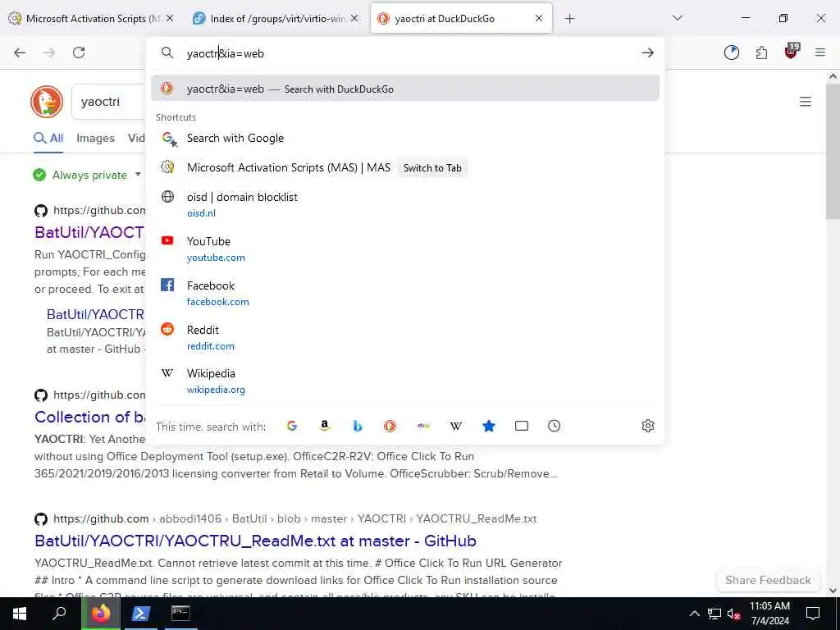Open a new tab with plus button
840x630 pixels.
pyautogui.click(x=569, y=18)
